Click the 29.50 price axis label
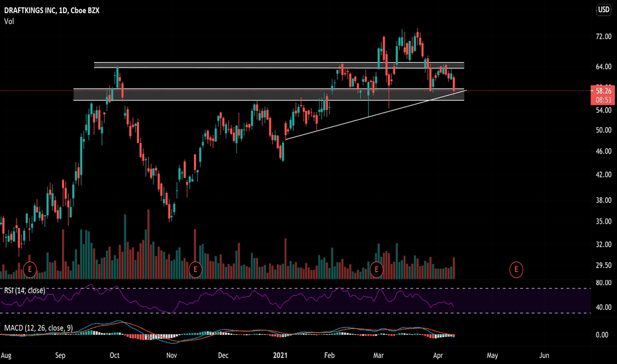The image size is (617, 364). tap(604, 265)
